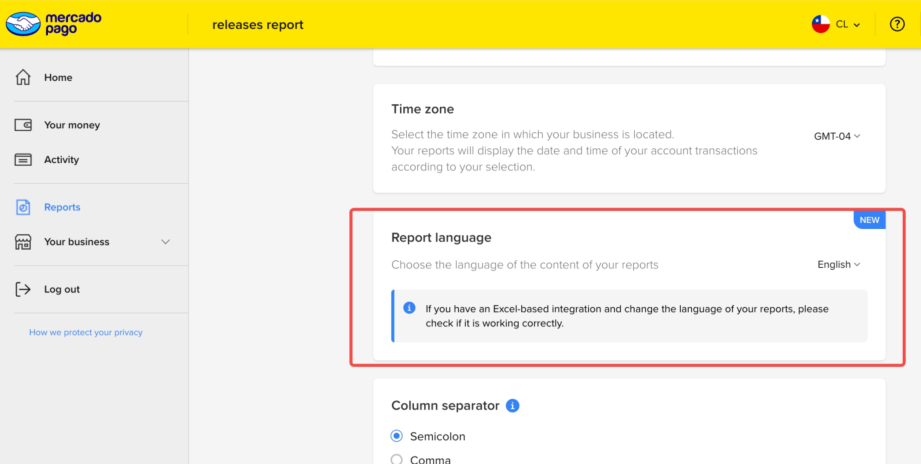Click the Your money wallet icon
921x464 pixels.
[x=23, y=125]
